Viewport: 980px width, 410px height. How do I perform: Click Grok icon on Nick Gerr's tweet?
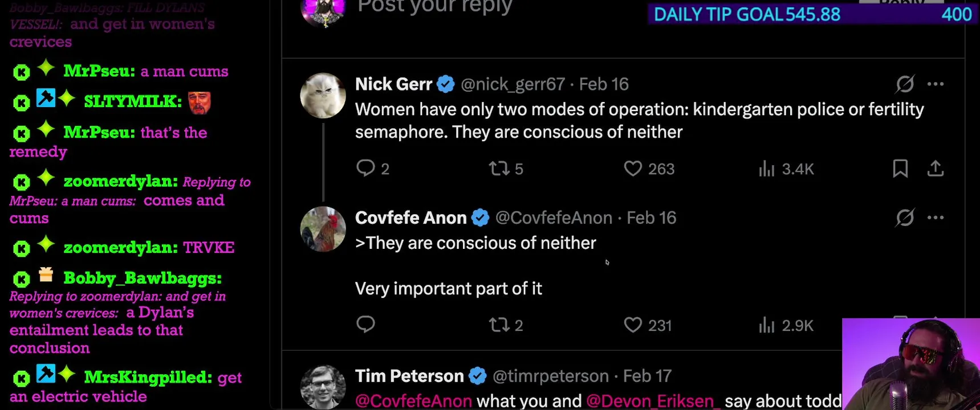click(905, 84)
